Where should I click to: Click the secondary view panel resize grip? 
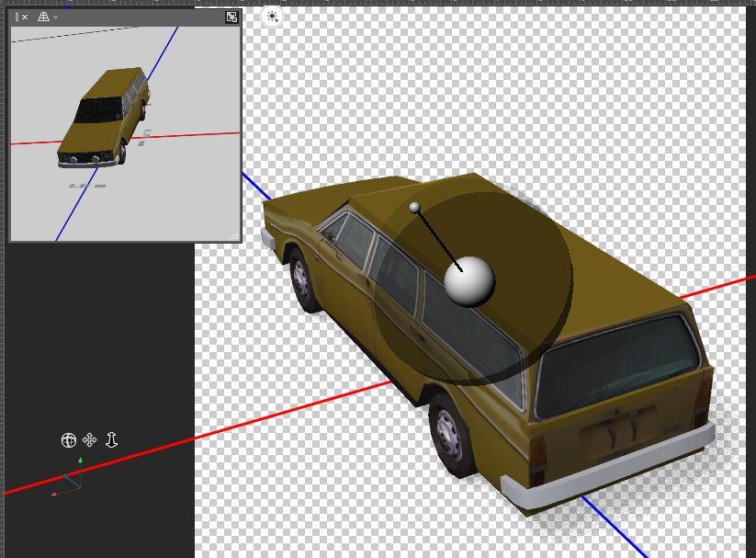pos(235,235)
